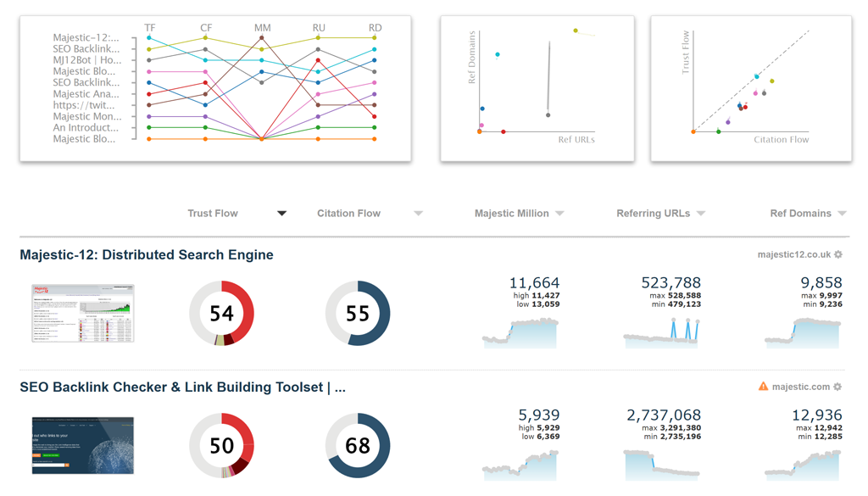Open the majestic12.co.uk domain link
868x496 pixels.
(793, 254)
